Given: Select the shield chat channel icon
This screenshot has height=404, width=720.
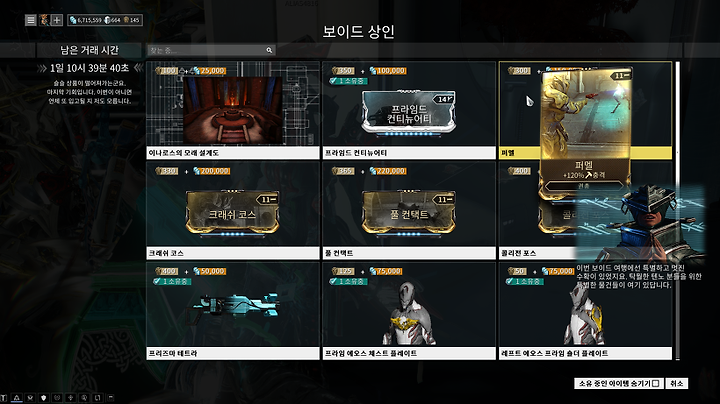Looking at the screenshot, I should [44, 398].
